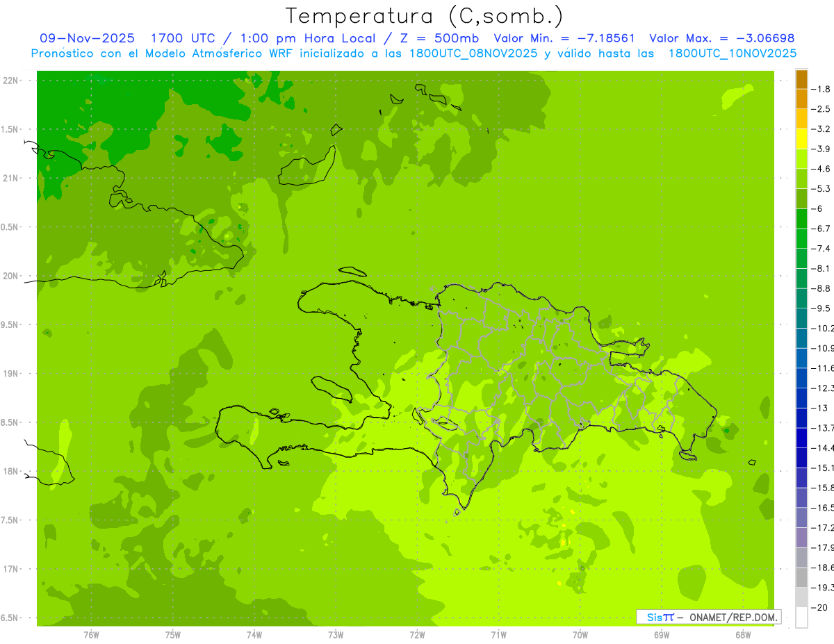Click the lime swatch between -3.9 and -4.6

tap(801, 159)
